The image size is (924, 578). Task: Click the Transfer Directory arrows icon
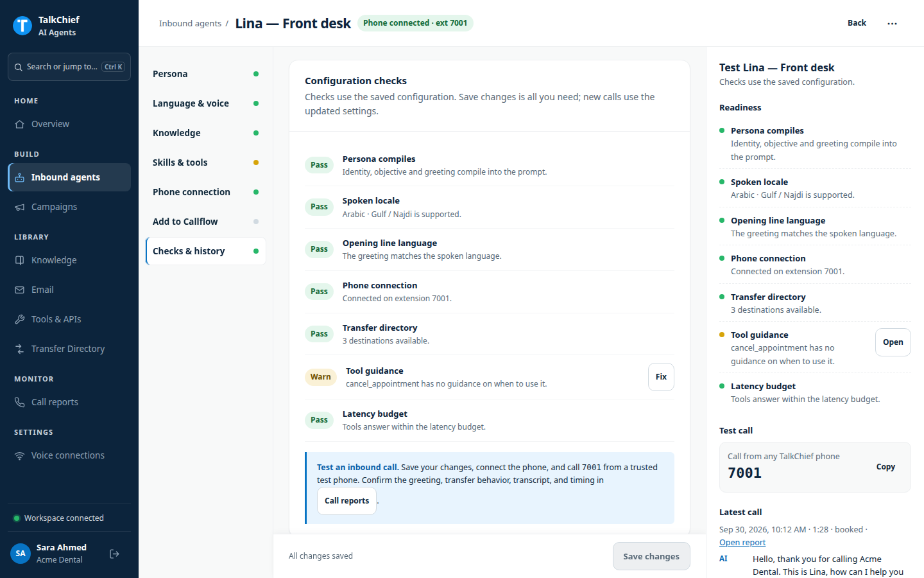20,349
